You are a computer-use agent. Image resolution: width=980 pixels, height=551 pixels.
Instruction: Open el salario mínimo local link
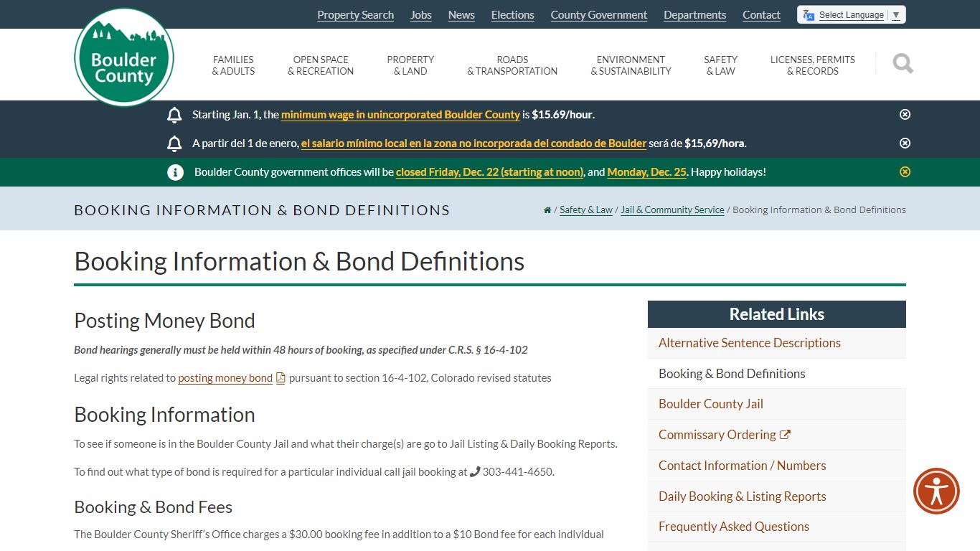tap(473, 143)
